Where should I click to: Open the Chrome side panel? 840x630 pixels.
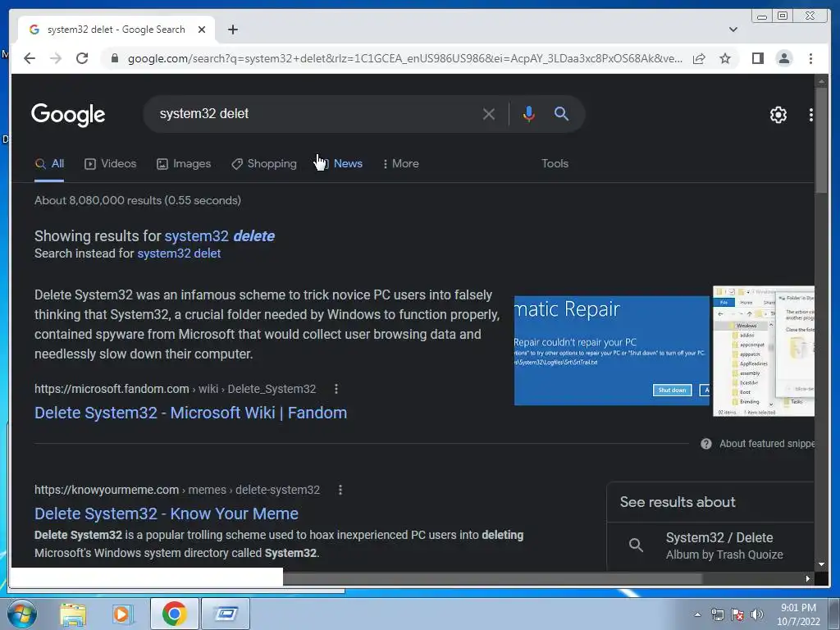757,58
